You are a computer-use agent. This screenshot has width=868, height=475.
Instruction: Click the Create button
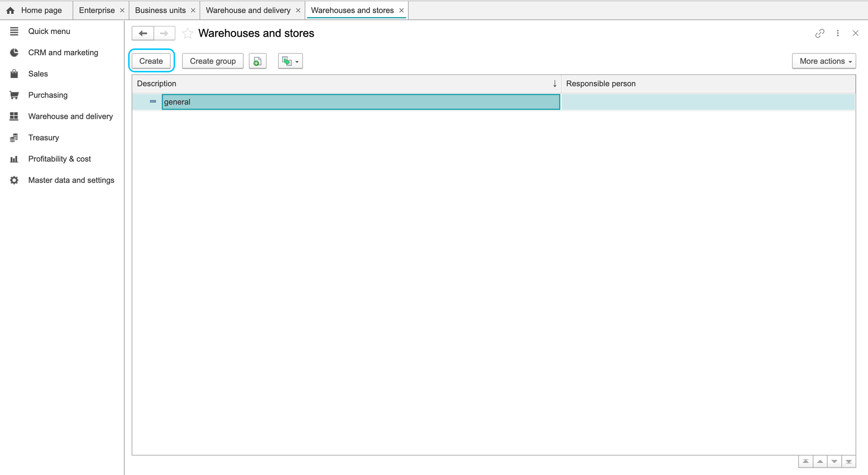151,61
